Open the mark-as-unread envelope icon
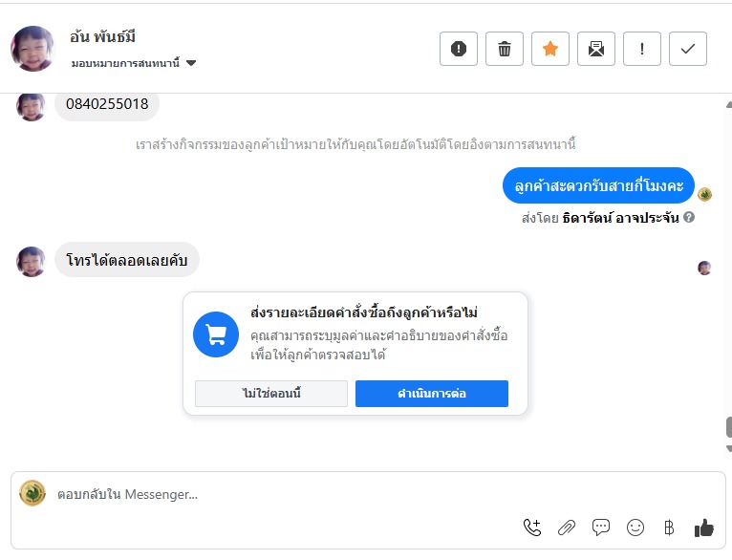Viewport: 732px width, 560px height. pyautogui.click(x=595, y=49)
